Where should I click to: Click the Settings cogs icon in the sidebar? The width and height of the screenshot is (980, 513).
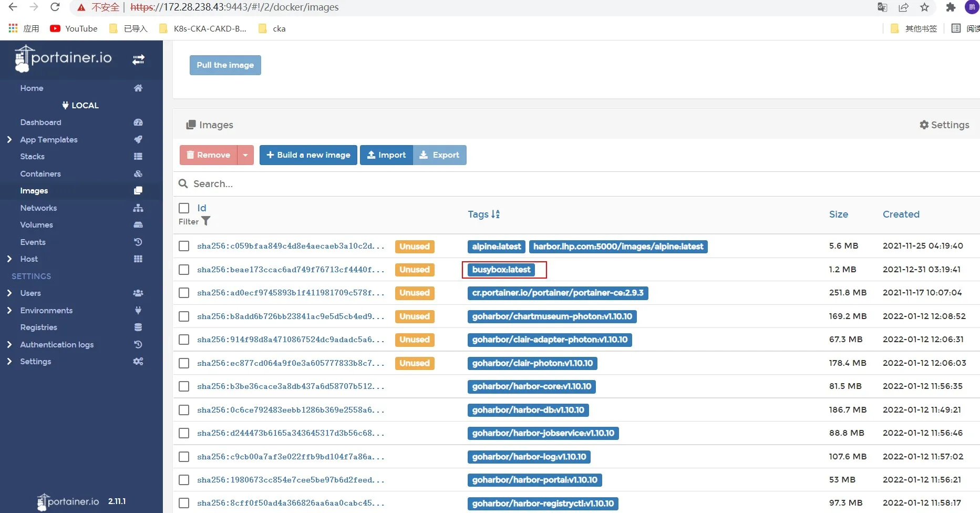[x=138, y=361]
